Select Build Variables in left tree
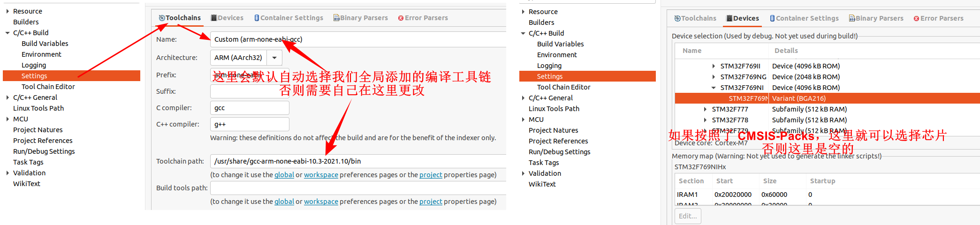980x225 pixels. click(x=45, y=44)
